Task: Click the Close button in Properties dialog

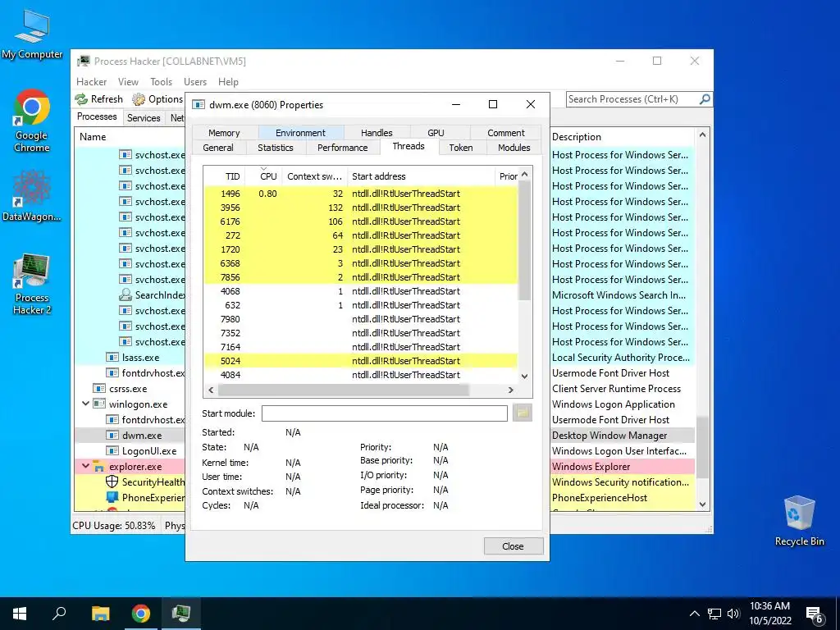Action: [514, 546]
